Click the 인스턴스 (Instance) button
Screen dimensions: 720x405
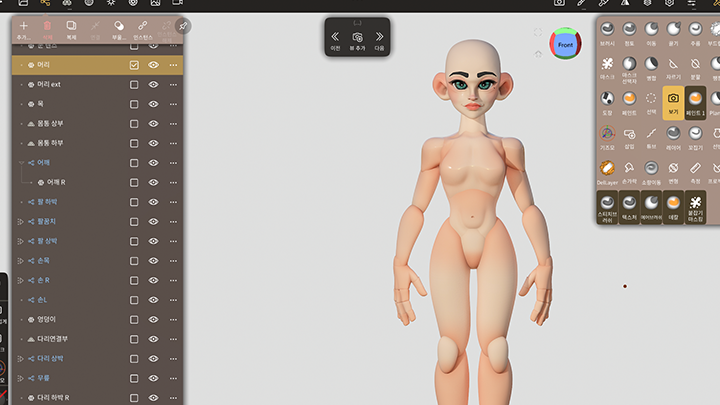click(143, 30)
